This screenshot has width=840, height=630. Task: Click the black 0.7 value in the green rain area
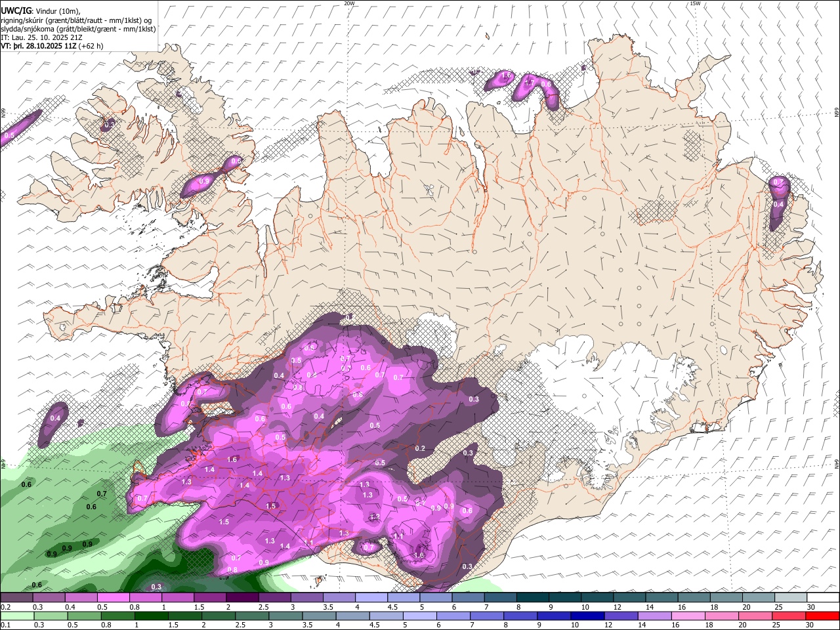[102, 493]
